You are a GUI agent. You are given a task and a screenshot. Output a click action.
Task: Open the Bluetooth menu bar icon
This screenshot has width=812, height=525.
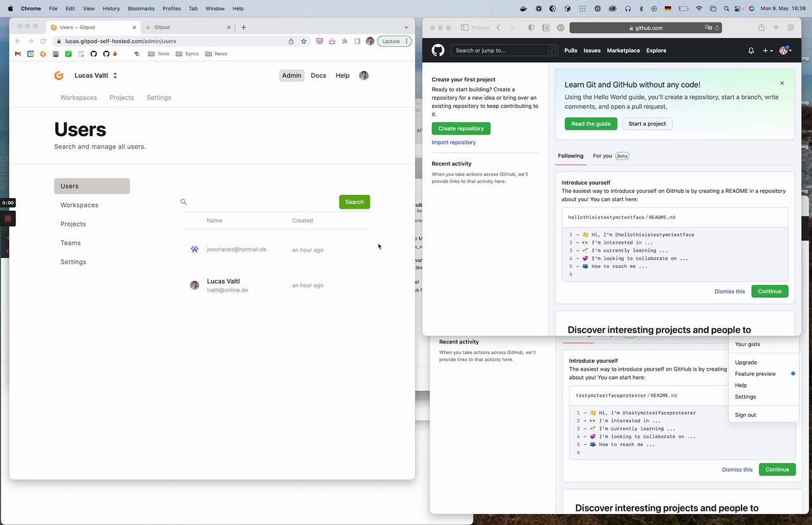(641, 9)
